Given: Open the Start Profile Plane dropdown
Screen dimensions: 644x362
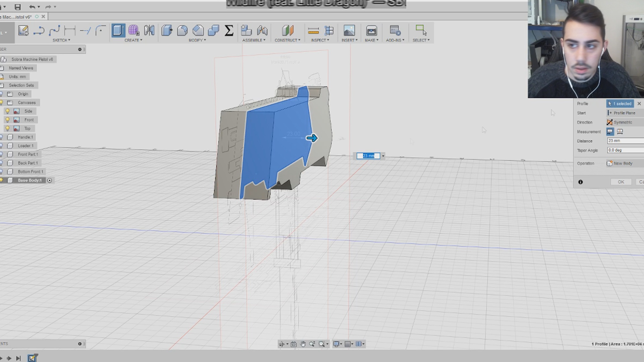Looking at the screenshot, I should 625,113.
